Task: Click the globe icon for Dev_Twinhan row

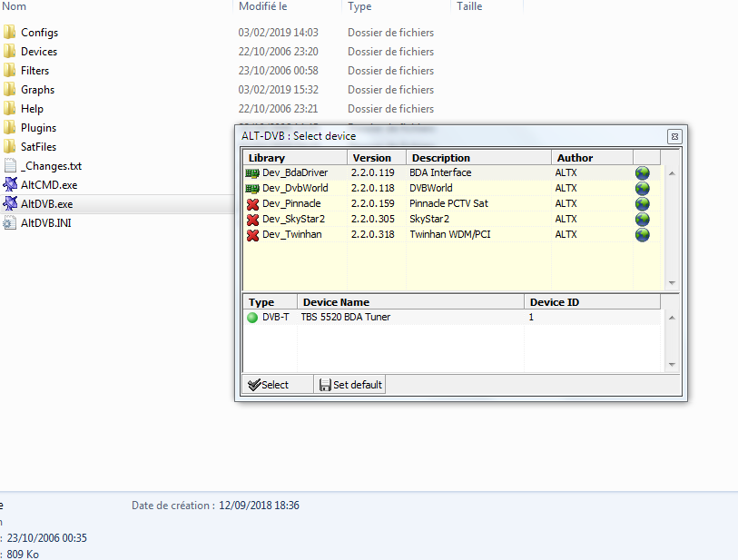Action: point(643,234)
